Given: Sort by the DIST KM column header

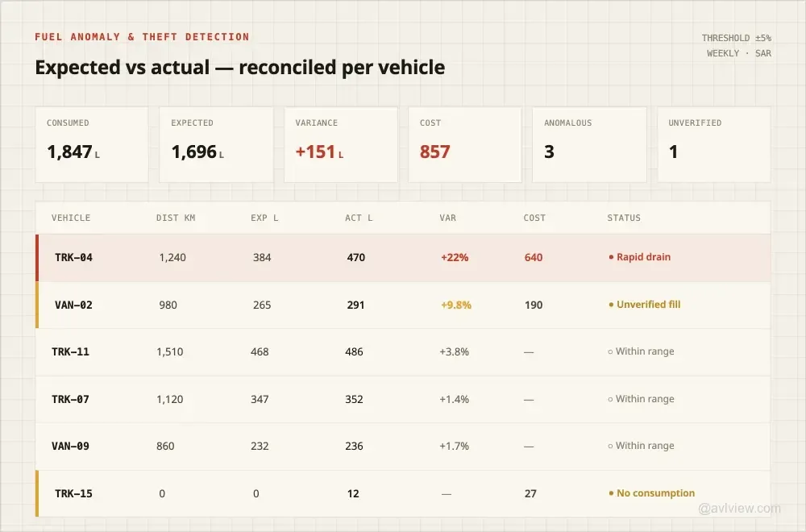Looking at the screenshot, I should (176, 218).
